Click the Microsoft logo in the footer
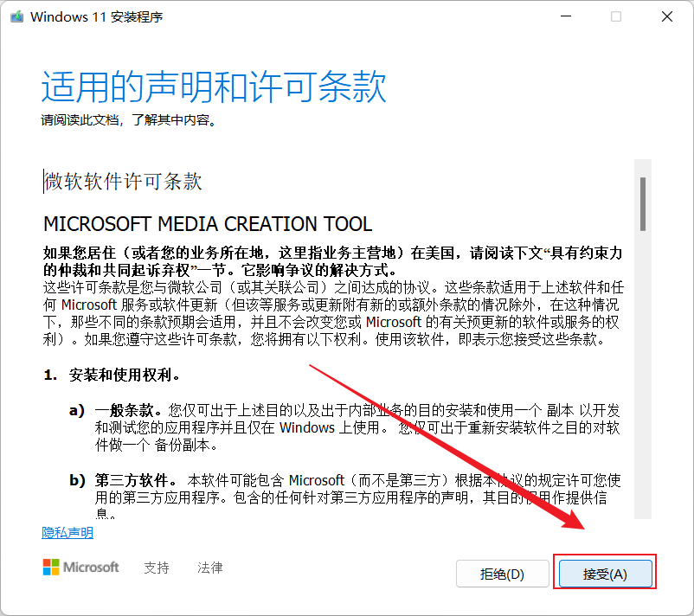Screen dimensions: 694x616 [80, 567]
